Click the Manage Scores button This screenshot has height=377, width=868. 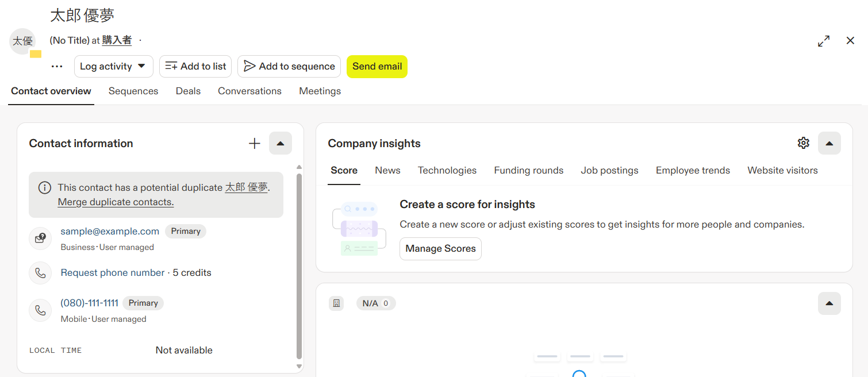click(440, 249)
